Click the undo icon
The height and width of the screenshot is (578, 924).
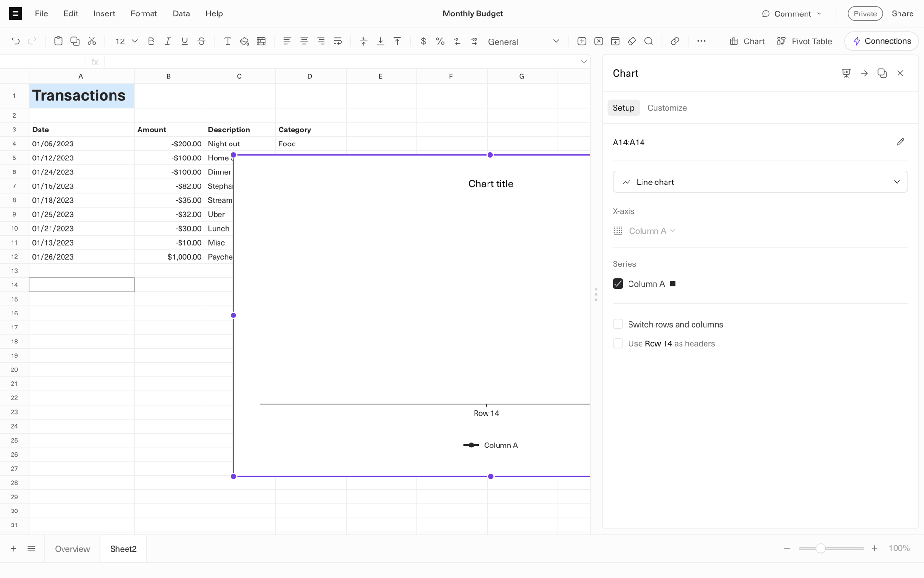click(15, 41)
